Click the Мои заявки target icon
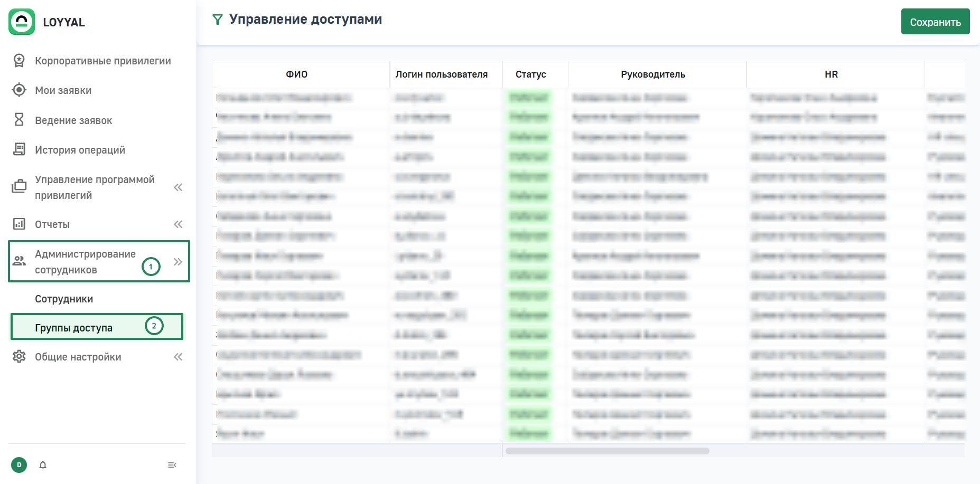Screen dimensions: 980x484 tap(19, 90)
